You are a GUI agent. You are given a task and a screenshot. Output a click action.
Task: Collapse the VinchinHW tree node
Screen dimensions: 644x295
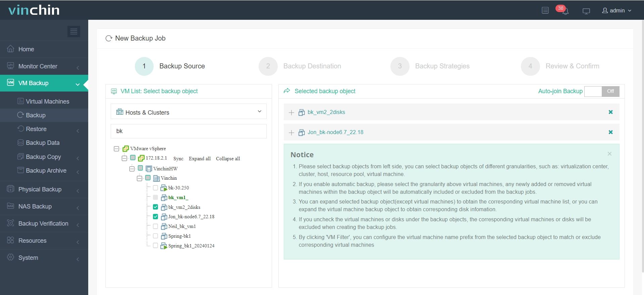(x=132, y=169)
